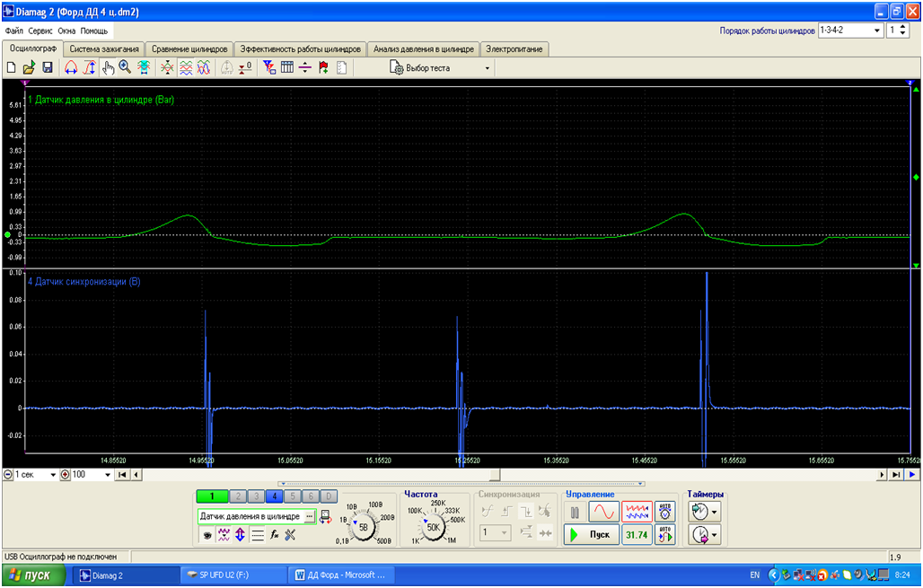
Task: Open channel settings tools icon
Action: point(290,535)
